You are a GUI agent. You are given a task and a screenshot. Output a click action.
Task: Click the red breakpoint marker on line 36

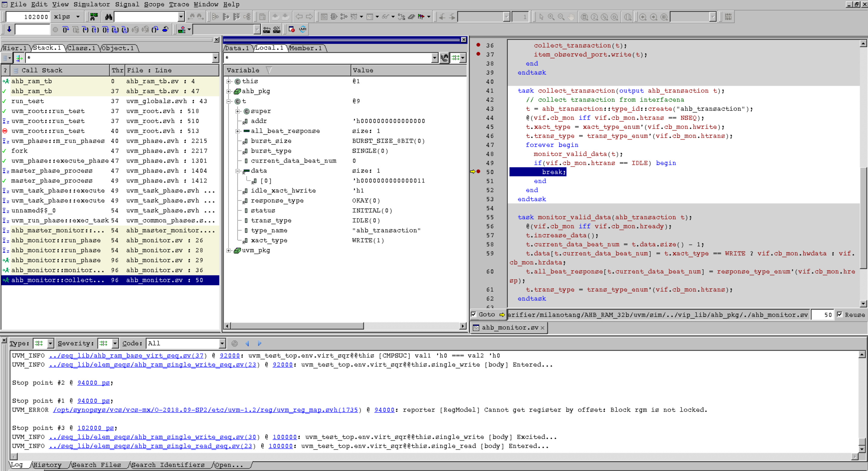(478, 45)
